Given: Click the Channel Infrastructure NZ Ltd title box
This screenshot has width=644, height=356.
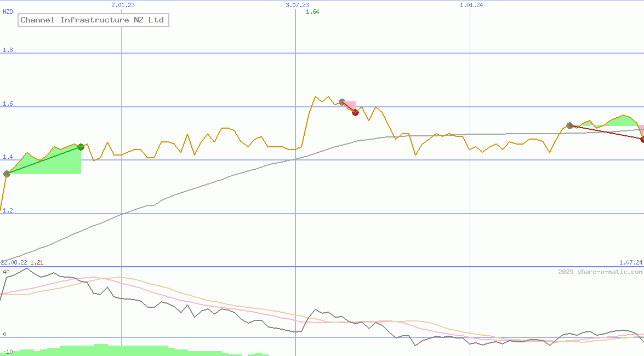Looking at the screenshot, I should [93, 20].
